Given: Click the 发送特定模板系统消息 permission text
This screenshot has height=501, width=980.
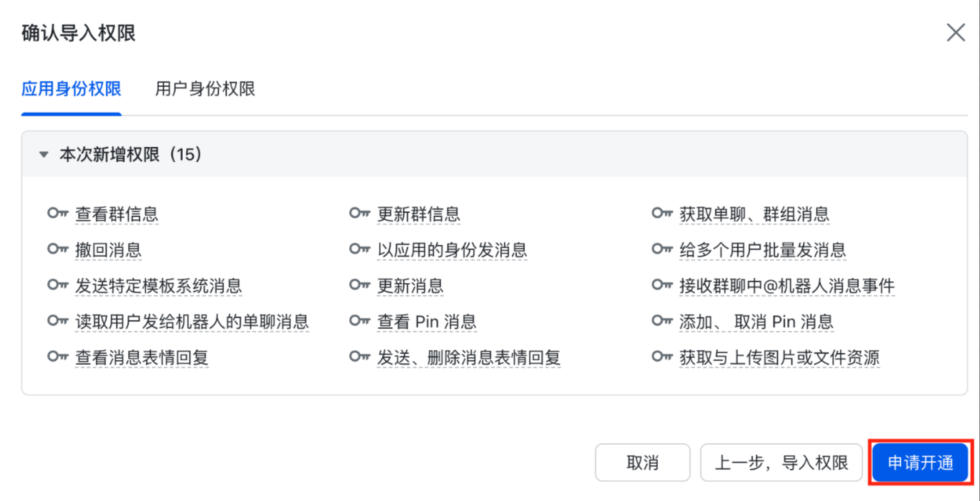Looking at the screenshot, I should (x=158, y=286).
